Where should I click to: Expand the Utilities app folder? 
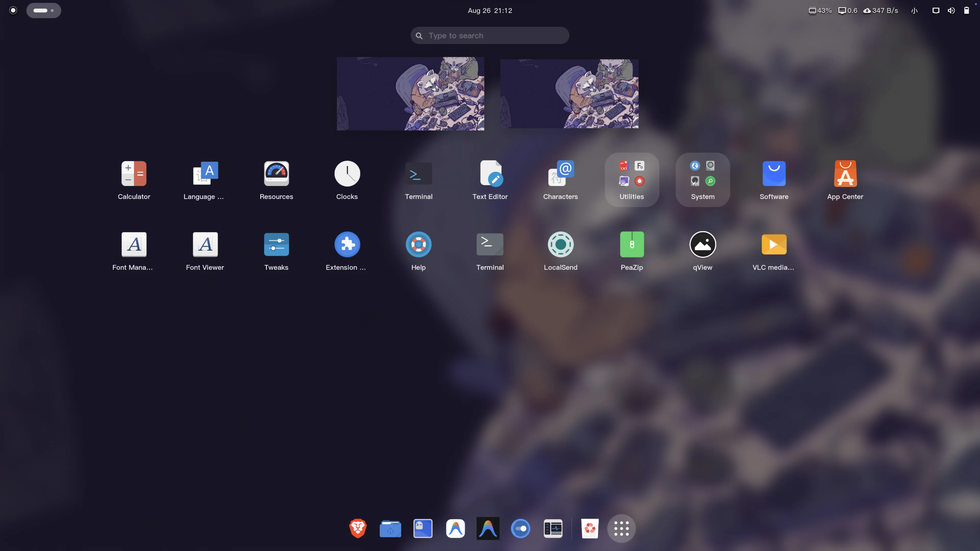point(632,180)
